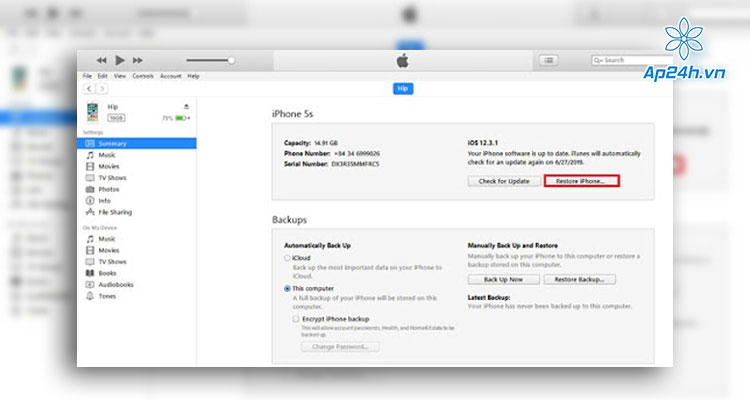Open Audiobooks under On My Device
The height and width of the screenshot is (400, 750).
[116, 285]
